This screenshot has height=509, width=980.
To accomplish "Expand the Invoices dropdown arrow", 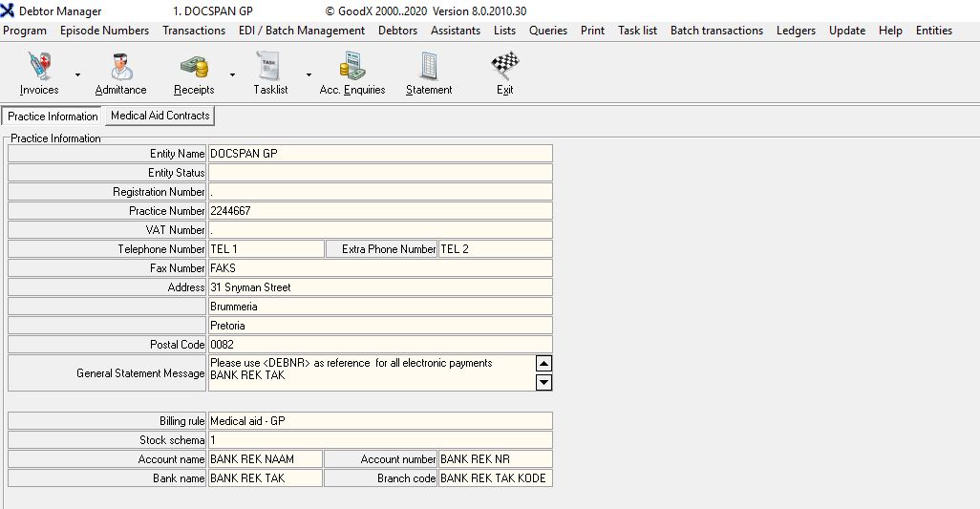I will [x=77, y=74].
